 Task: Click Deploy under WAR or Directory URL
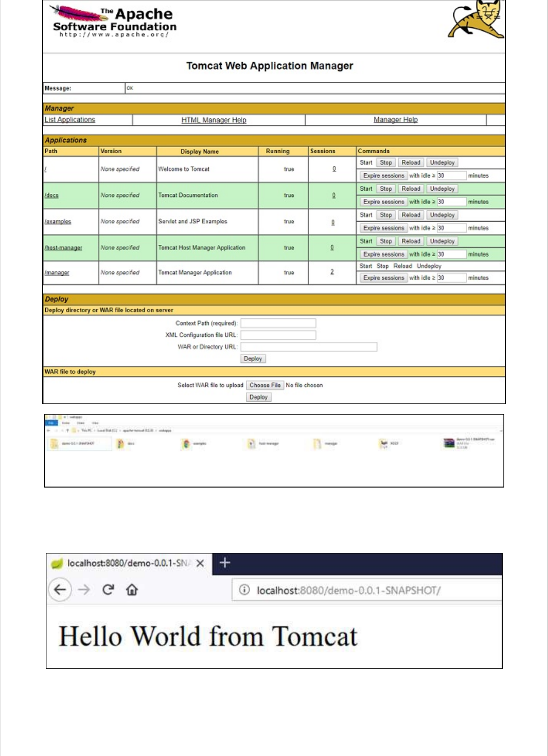[x=253, y=359]
